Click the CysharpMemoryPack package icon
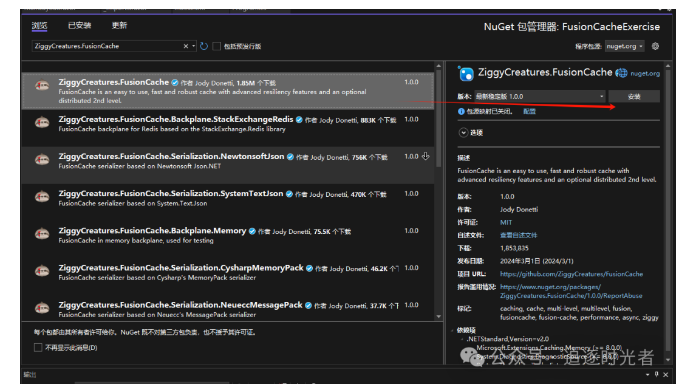This screenshot has width=685, height=390. click(42, 271)
